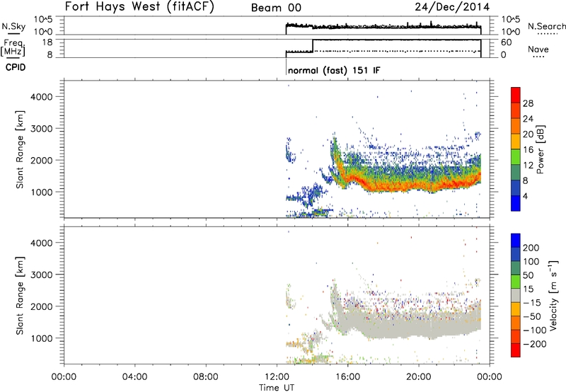The image size is (566, 392).
Task: Click the '24' tick on the Power scale
Action: pyautogui.click(x=528, y=119)
